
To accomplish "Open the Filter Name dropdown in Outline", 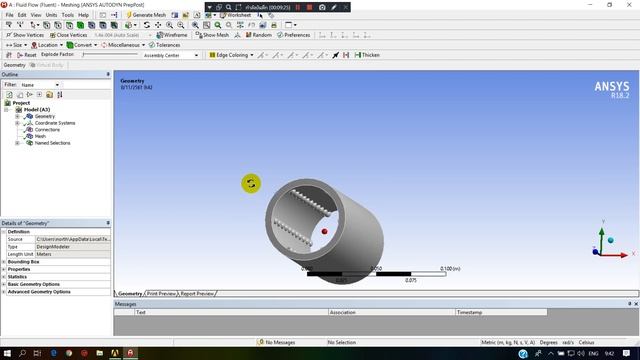I will click(x=40, y=84).
